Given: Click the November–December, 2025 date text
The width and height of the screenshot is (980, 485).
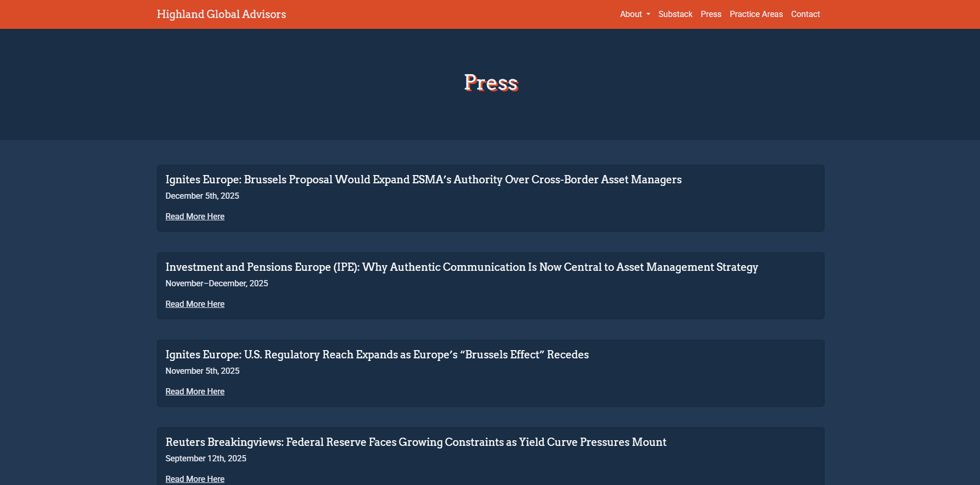Looking at the screenshot, I should click(x=216, y=284).
